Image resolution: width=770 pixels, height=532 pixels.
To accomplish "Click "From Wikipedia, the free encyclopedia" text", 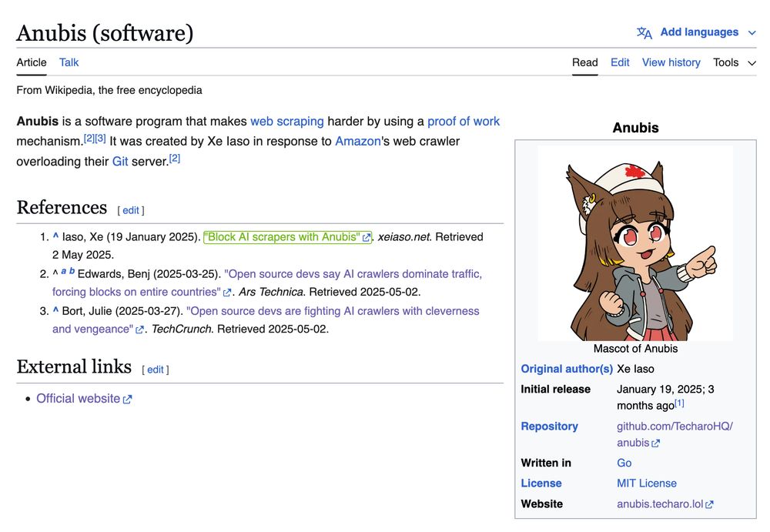I will click(x=109, y=90).
